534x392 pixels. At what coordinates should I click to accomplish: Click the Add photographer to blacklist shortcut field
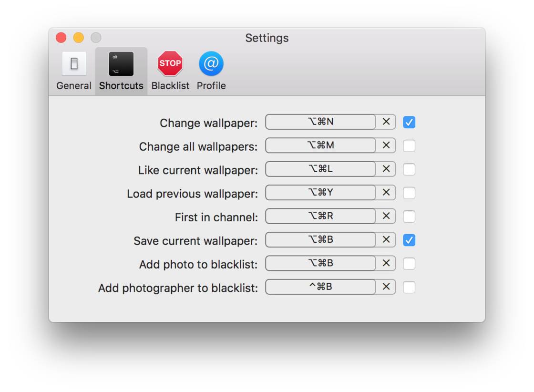(320, 287)
